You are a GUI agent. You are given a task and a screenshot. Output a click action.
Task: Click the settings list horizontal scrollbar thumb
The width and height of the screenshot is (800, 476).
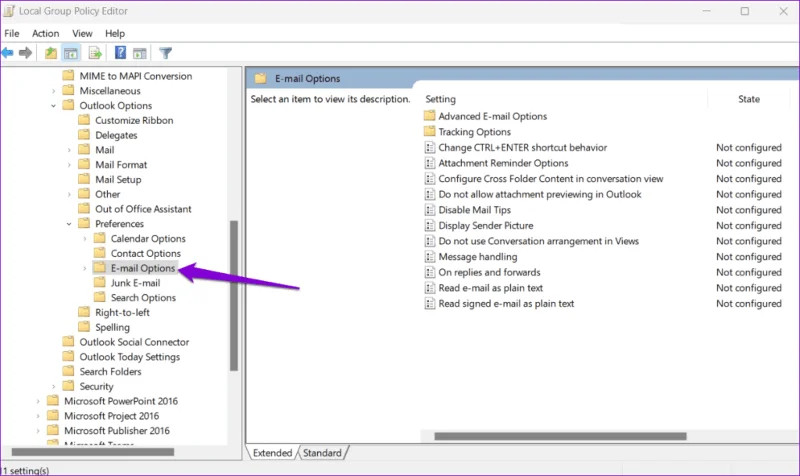[x=560, y=436]
